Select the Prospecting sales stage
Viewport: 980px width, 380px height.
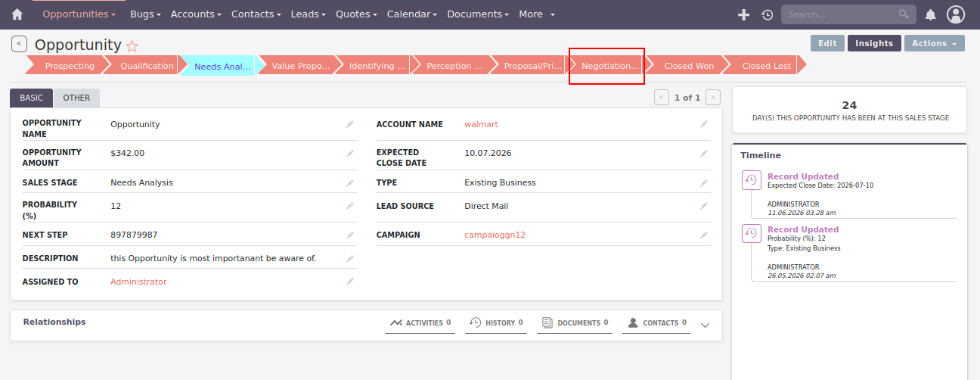click(x=67, y=66)
